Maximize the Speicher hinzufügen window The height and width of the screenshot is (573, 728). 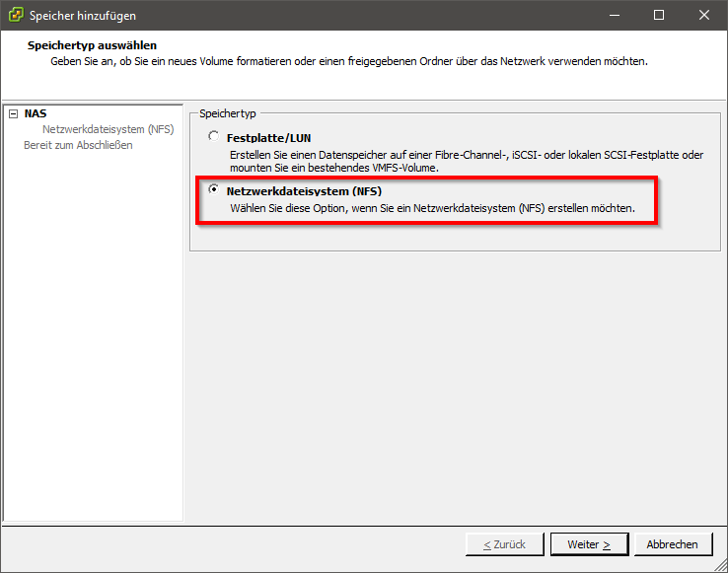coord(659,15)
